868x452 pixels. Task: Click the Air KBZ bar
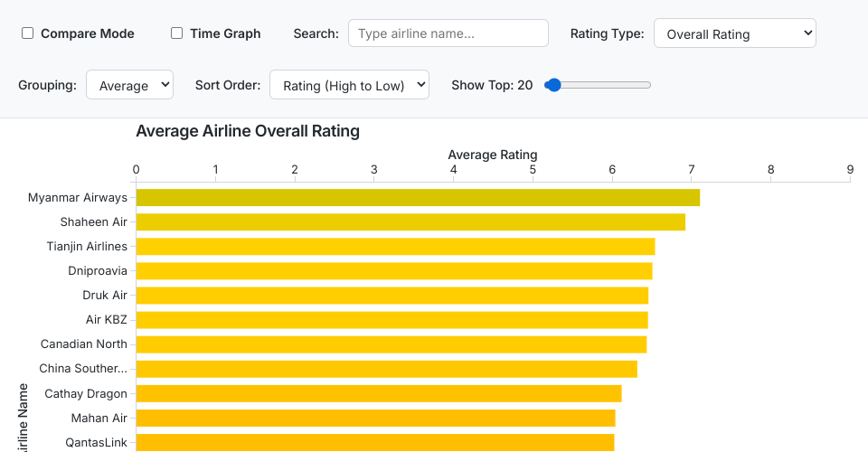392,319
